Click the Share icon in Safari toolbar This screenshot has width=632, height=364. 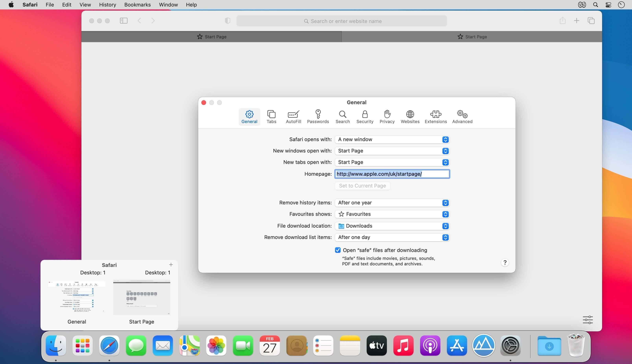[562, 20]
